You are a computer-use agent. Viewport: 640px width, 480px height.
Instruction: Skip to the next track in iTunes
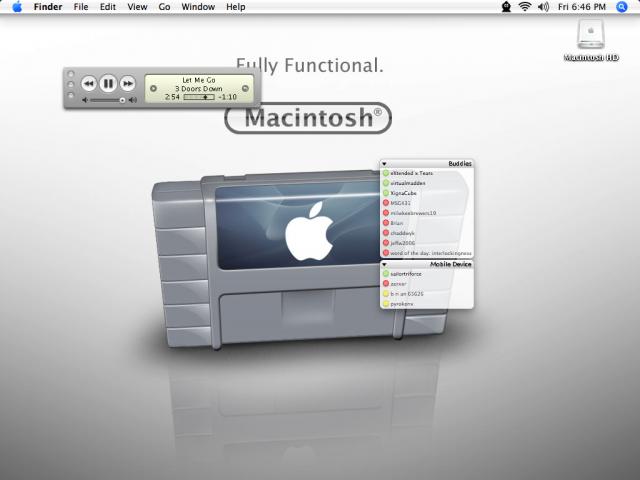click(x=127, y=84)
